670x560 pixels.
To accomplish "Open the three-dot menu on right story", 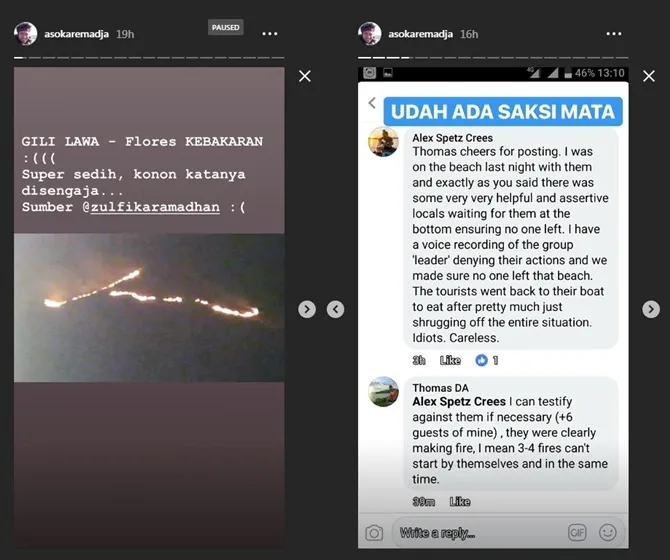I will coord(614,34).
